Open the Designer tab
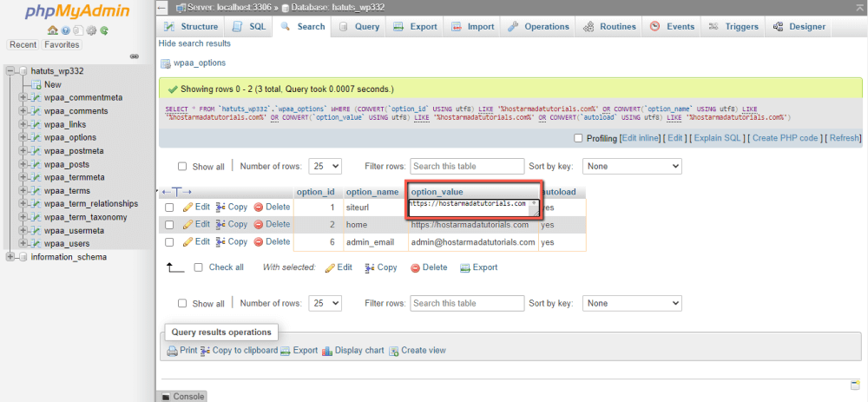The width and height of the screenshot is (868, 402). [799, 27]
